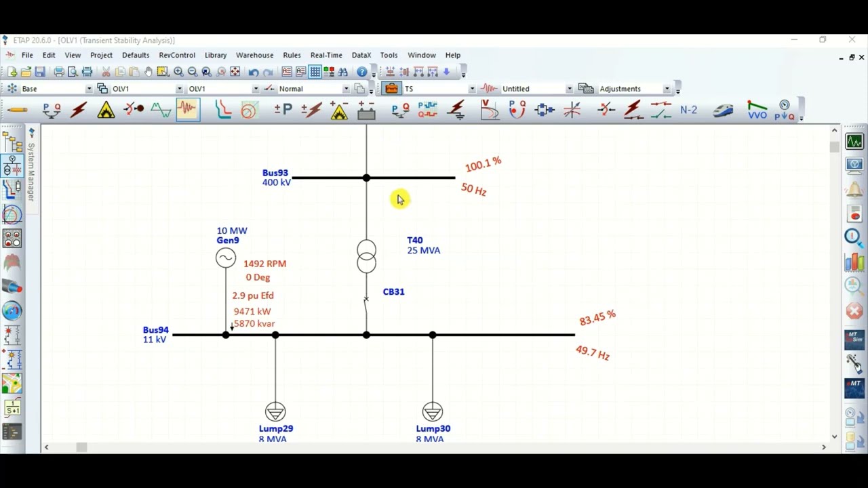Switch to Edit mode pencil icon
Image resolution: width=868 pixels, height=488 pixels.
[x=18, y=110]
